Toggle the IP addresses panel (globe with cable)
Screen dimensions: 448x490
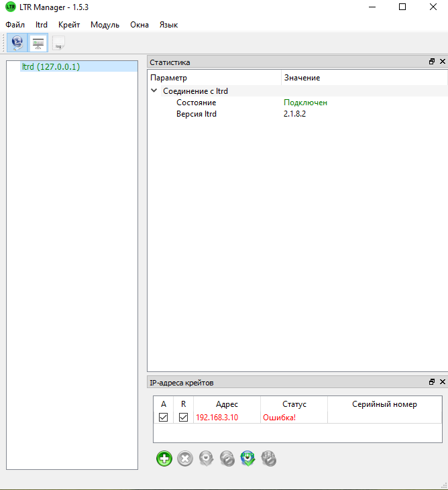point(17,42)
